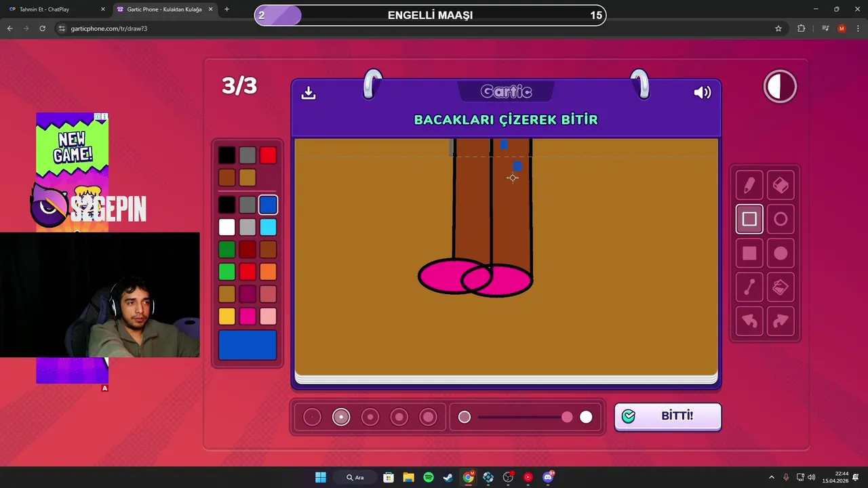868x488 pixels.
Task: Click the BİTTİ! done button
Action: pos(668,416)
